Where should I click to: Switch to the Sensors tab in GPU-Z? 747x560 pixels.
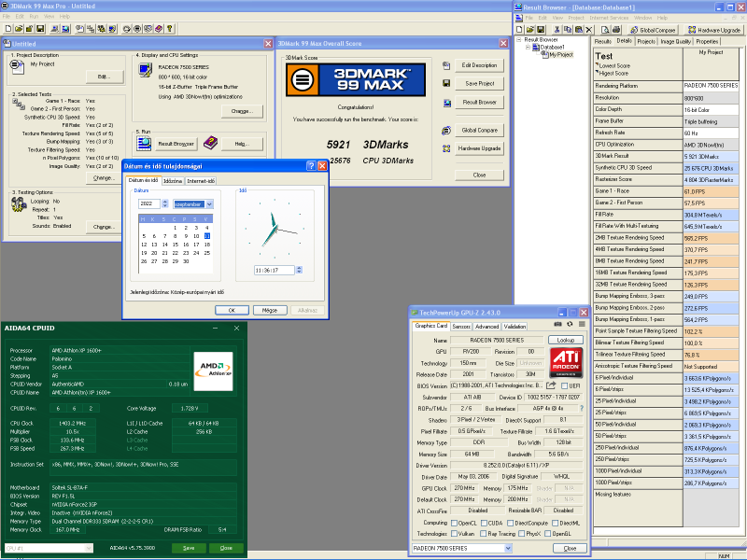click(x=460, y=326)
